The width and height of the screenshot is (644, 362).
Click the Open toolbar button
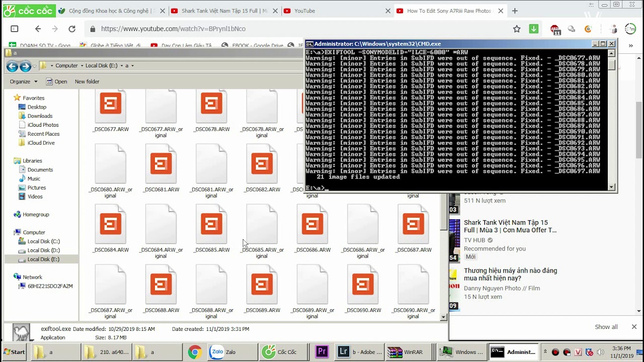(x=56, y=81)
